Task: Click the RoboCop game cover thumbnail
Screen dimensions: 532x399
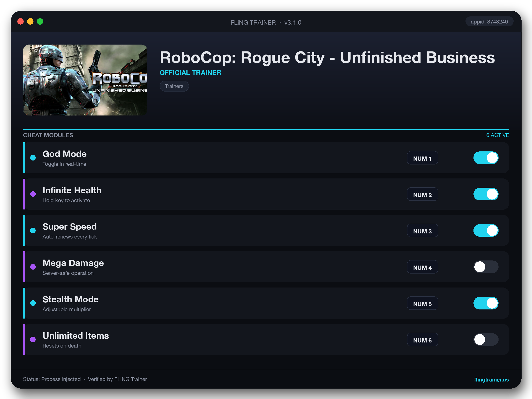Action: (x=85, y=80)
